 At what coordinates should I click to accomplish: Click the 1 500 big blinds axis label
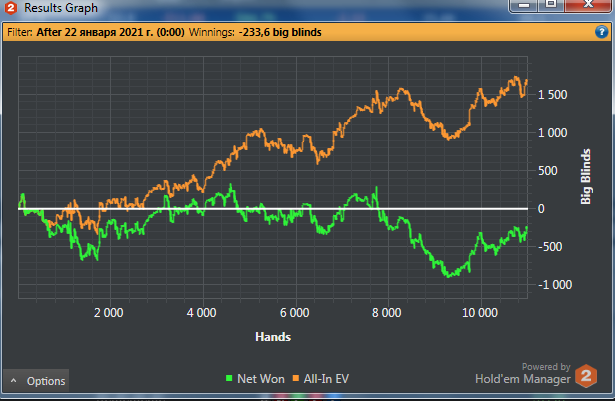[x=552, y=95]
